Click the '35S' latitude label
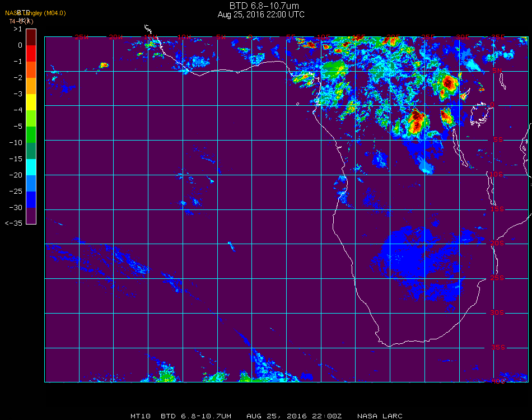This screenshot has width=532, height=420. point(498,347)
